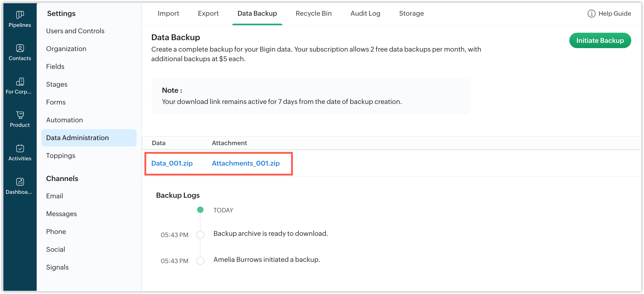Click the Help Guide info icon

(591, 14)
